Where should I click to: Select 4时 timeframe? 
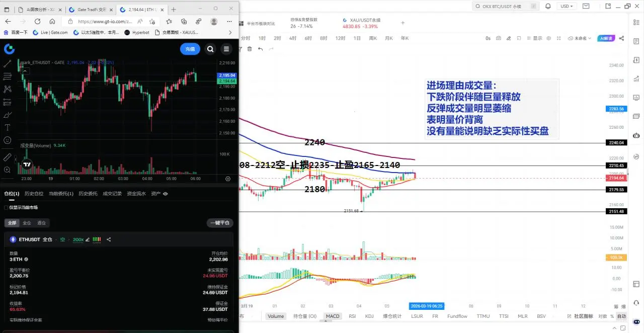tap(293, 38)
